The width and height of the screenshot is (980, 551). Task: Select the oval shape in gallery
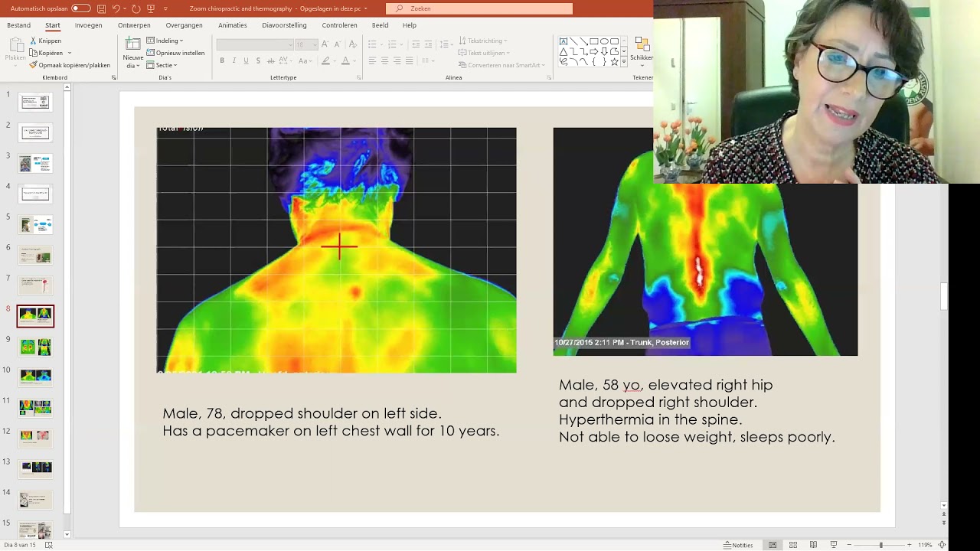[603, 41]
